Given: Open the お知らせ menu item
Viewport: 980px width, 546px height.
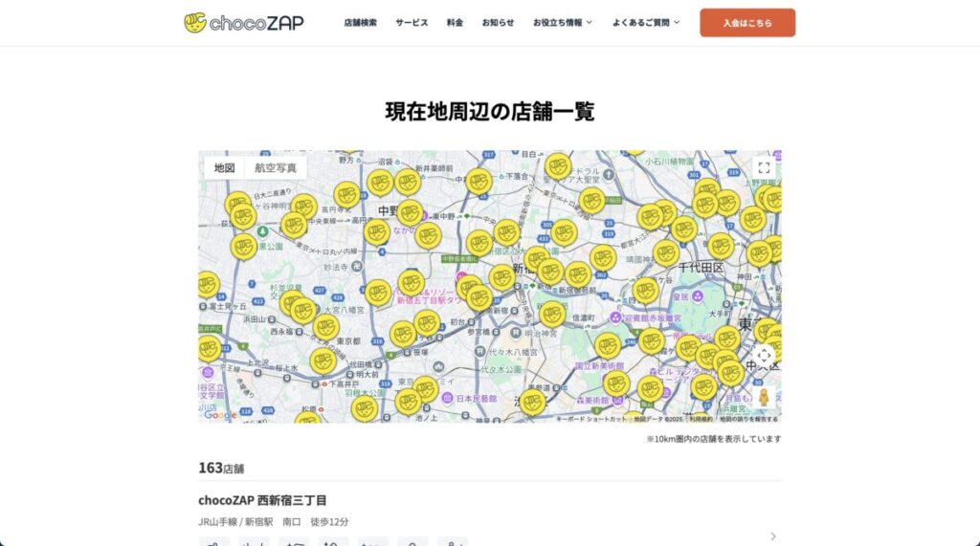Looking at the screenshot, I should click(x=498, y=23).
